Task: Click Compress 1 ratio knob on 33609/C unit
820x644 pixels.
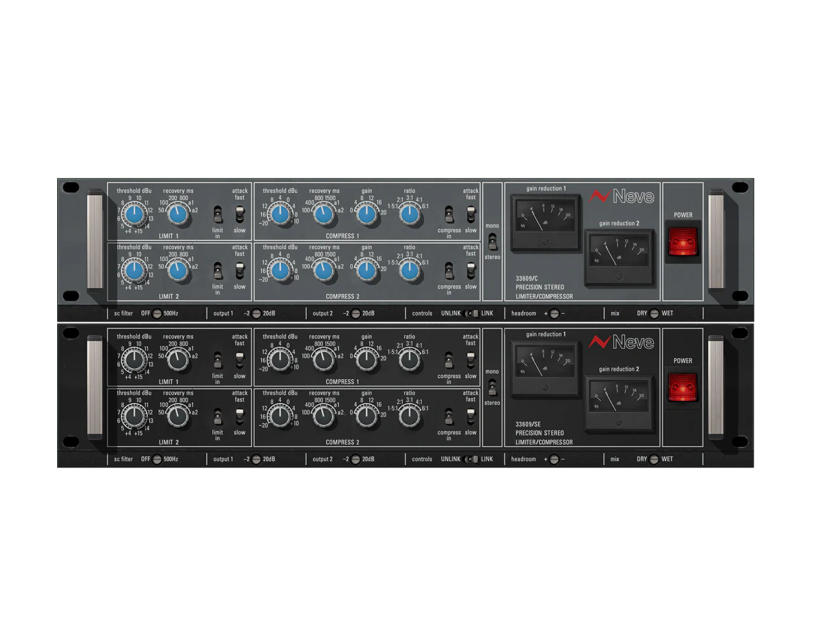Action: point(409,214)
